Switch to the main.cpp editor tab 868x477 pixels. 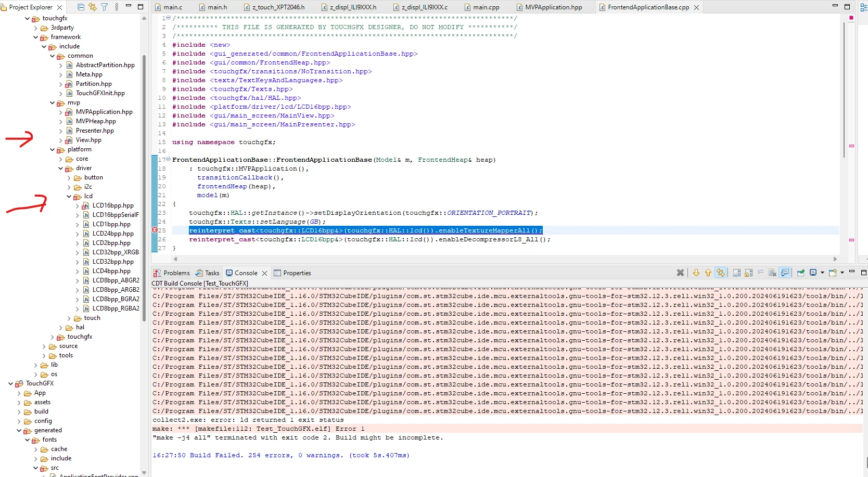tap(481, 7)
